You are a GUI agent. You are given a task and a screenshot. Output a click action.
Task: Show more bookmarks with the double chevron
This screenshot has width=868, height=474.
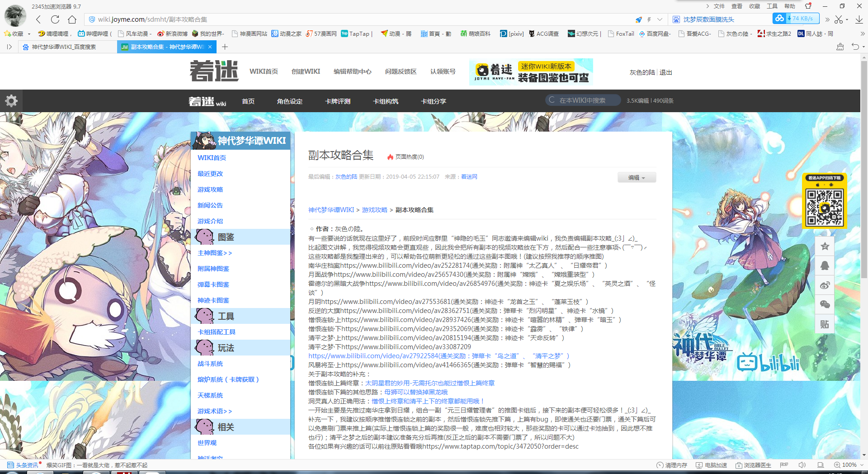tap(863, 33)
